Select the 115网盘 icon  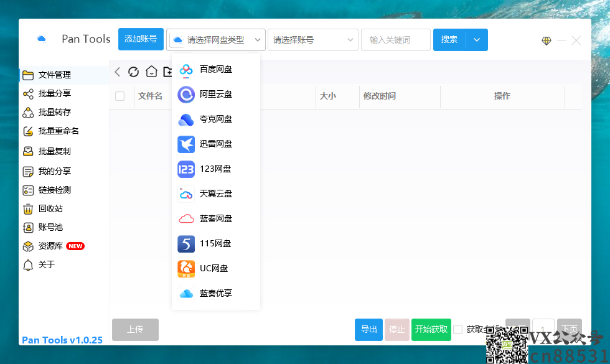point(186,244)
